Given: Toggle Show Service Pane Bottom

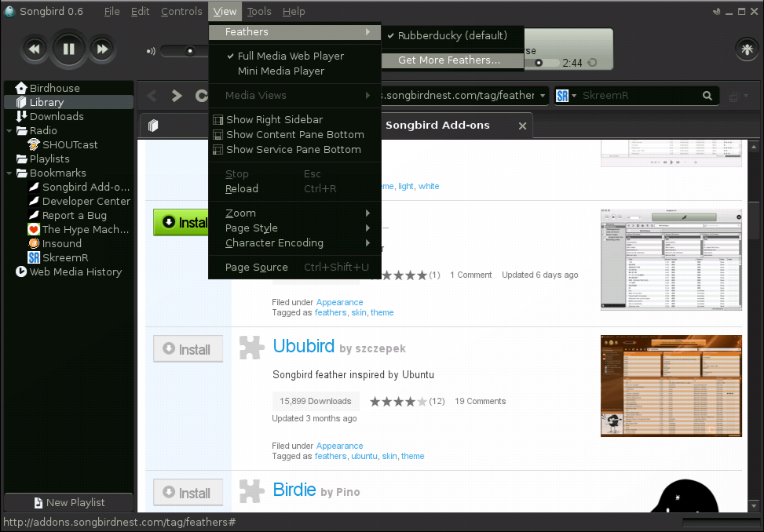Looking at the screenshot, I should pos(294,149).
